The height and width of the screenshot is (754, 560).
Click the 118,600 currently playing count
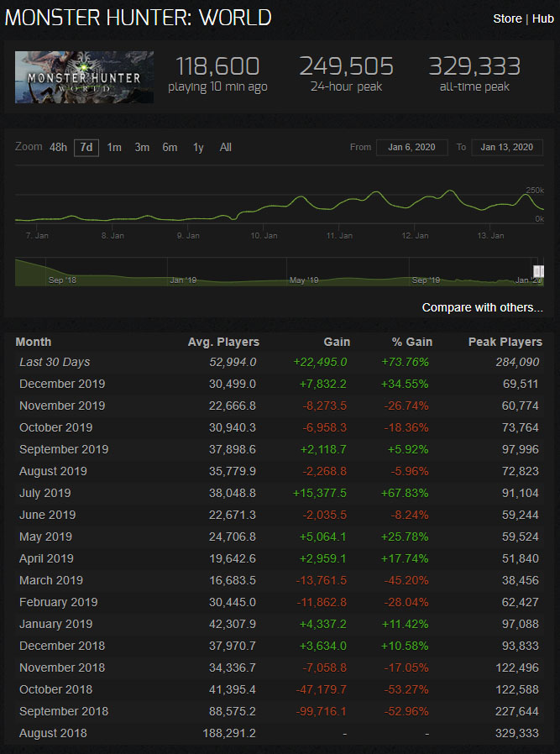(217, 66)
